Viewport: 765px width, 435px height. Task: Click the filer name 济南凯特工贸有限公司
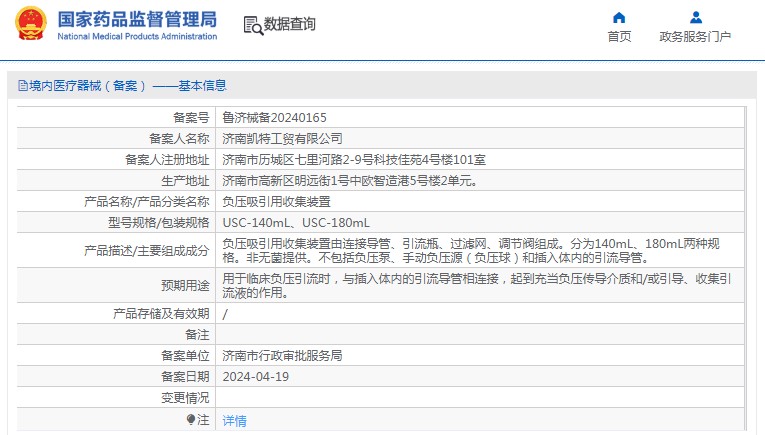click(x=282, y=138)
